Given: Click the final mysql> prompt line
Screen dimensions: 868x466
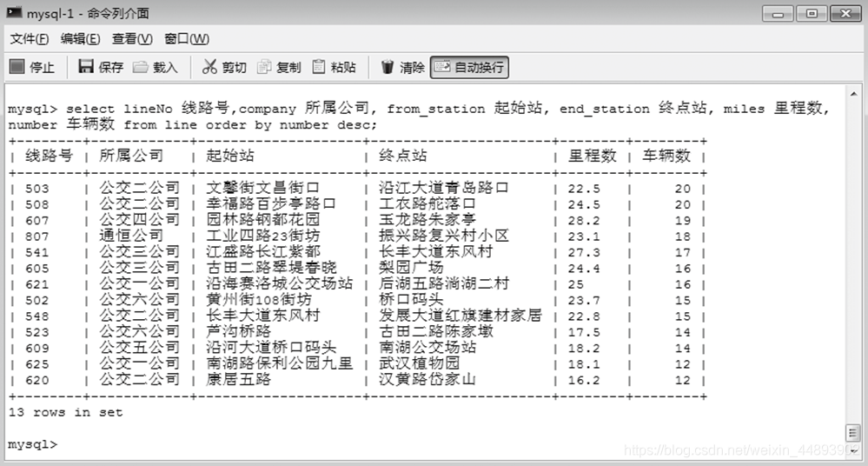Looking at the screenshot, I should click(x=33, y=444).
